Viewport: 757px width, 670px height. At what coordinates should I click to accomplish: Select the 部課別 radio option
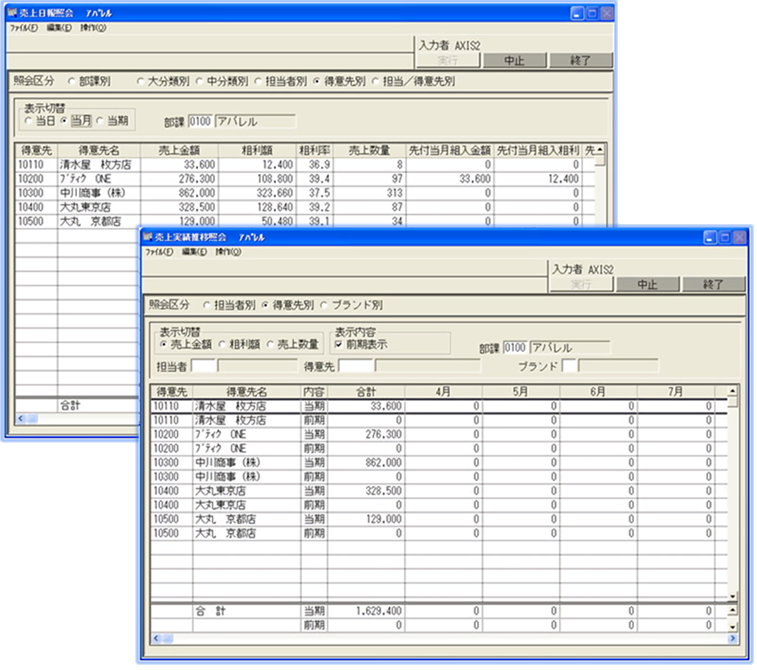(x=71, y=81)
